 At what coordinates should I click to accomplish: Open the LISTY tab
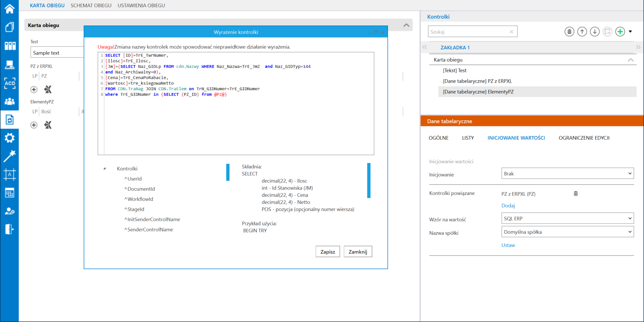coord(468,138)
